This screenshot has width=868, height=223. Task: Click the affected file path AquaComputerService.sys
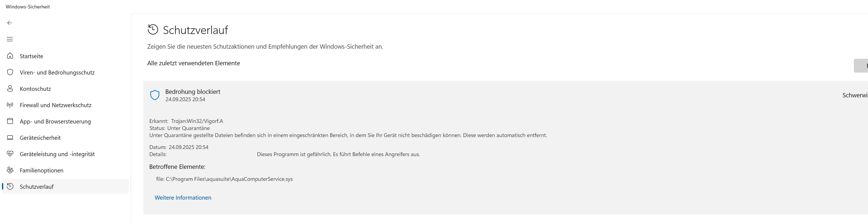pos(229,179)
